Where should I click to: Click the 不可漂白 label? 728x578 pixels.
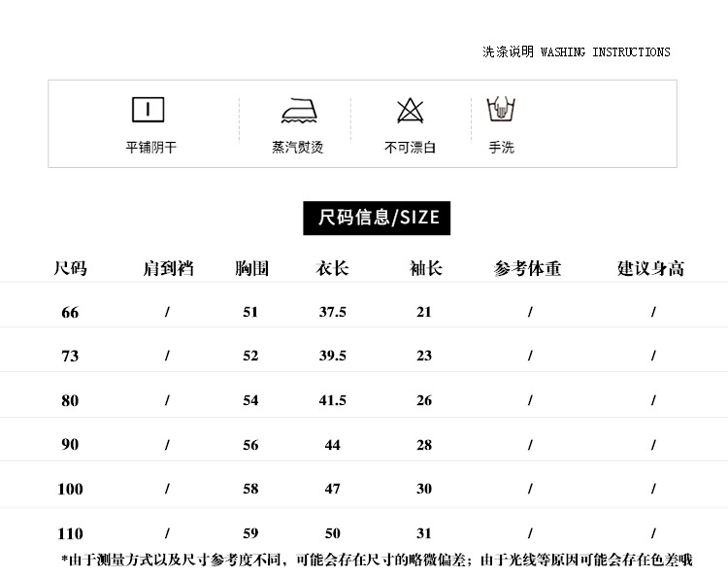coord(410,148)
